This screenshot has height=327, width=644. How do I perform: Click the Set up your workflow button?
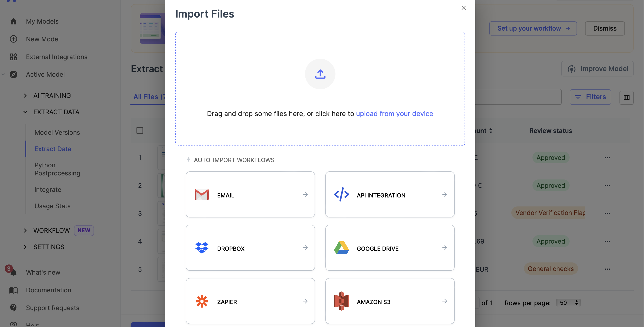pyautogui.click(x=533, y=28)
